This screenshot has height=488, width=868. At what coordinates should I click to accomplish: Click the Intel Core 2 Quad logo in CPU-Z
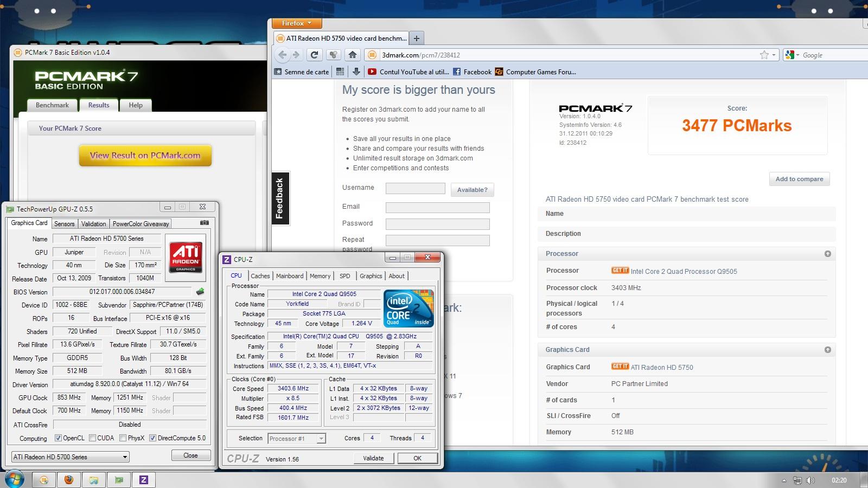coord(409,308)
